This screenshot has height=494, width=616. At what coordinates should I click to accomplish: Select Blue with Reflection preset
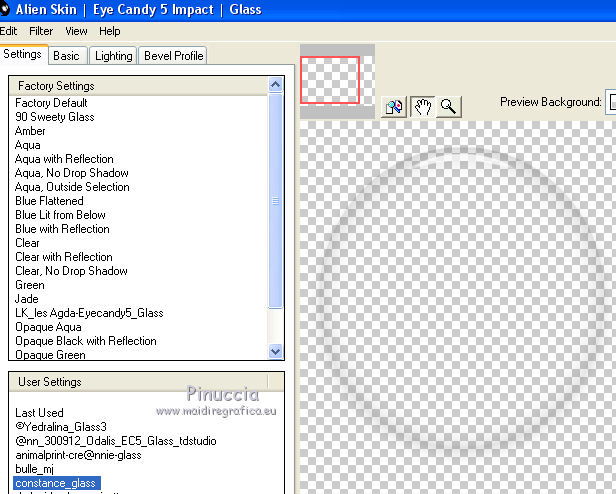pos(62,229)
